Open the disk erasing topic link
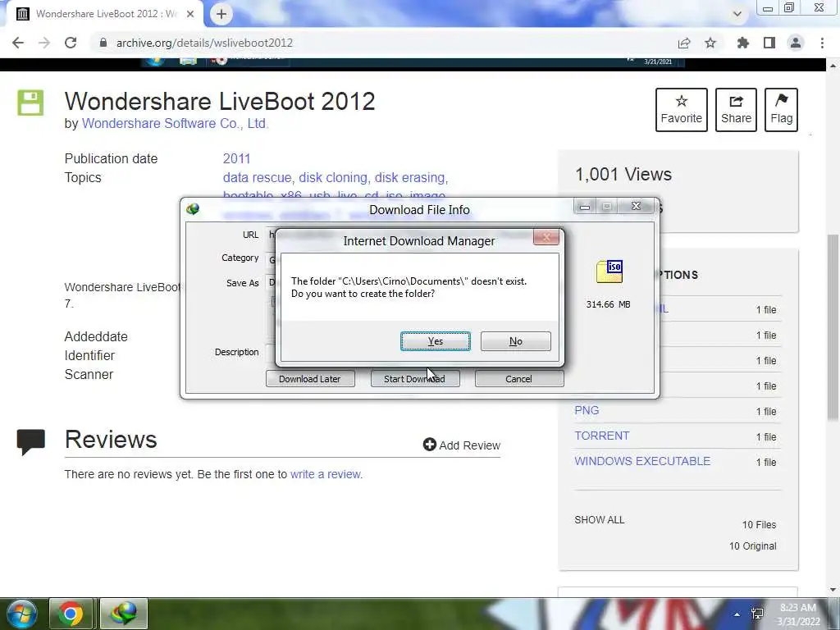Image resolution: width=840 pixels, height=630 pixels. point(410,177)
